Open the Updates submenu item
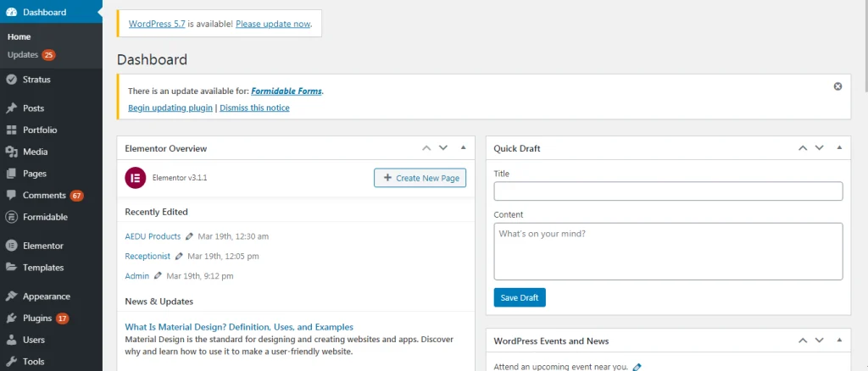 point(23,55)
